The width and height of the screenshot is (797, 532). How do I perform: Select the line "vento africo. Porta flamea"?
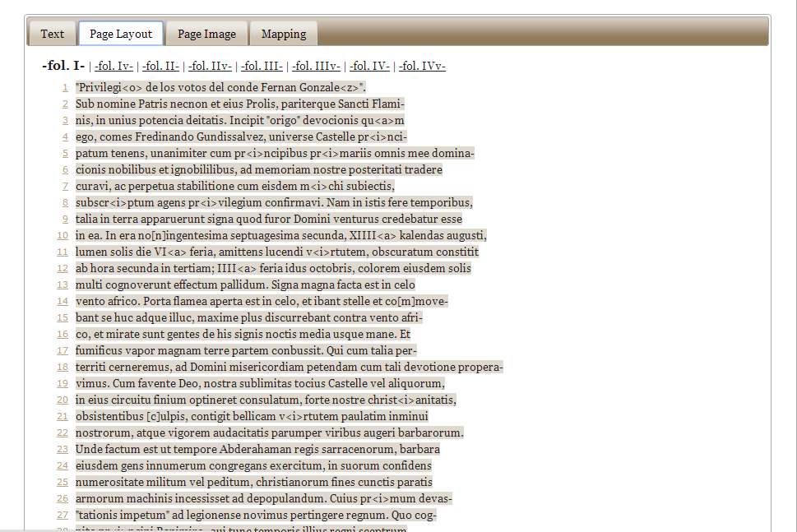[x=262, y=301]
